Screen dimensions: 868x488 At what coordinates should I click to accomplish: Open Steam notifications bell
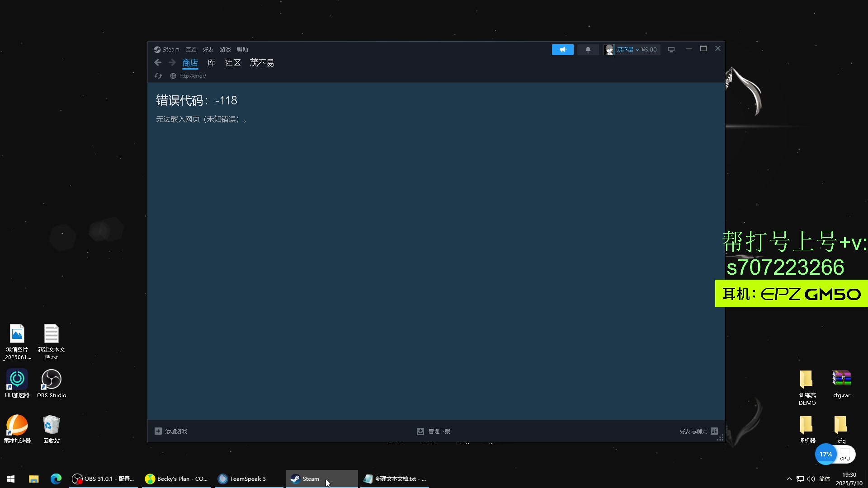(x=588, y=50)
